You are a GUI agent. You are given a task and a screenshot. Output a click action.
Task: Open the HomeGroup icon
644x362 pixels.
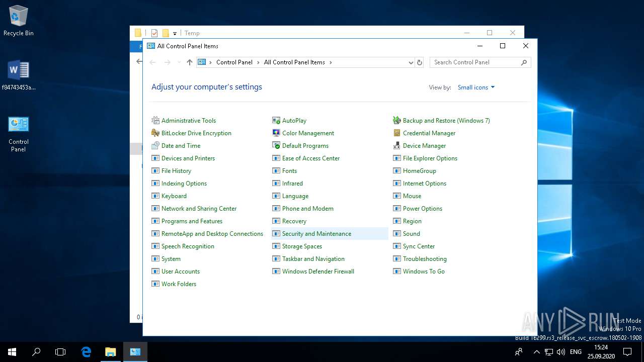click(397, 171)
